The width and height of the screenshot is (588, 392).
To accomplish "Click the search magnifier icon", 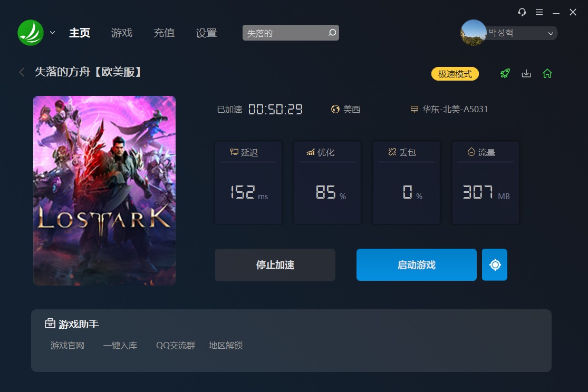I will click(x=332, y=33).
